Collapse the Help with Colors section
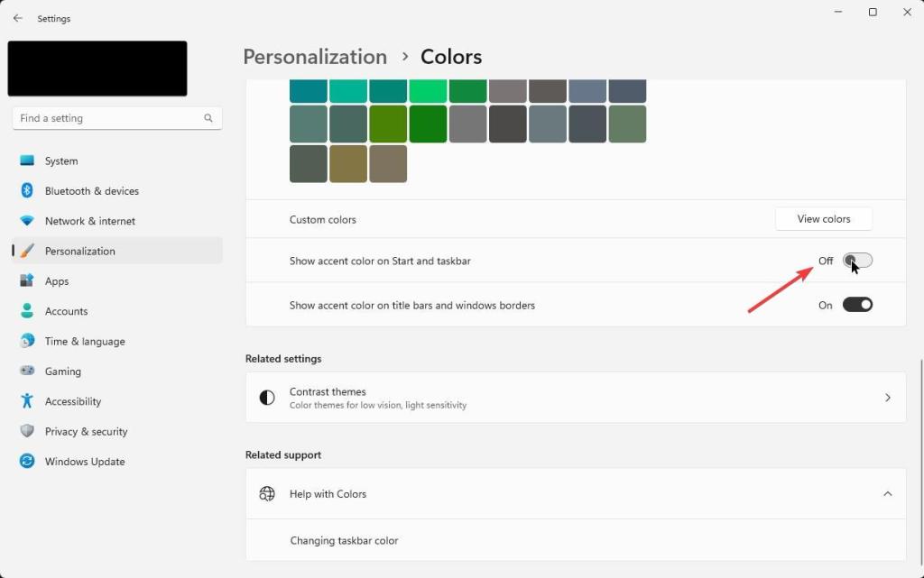This screenshot has height=578, width=924. tap(887, 494)
